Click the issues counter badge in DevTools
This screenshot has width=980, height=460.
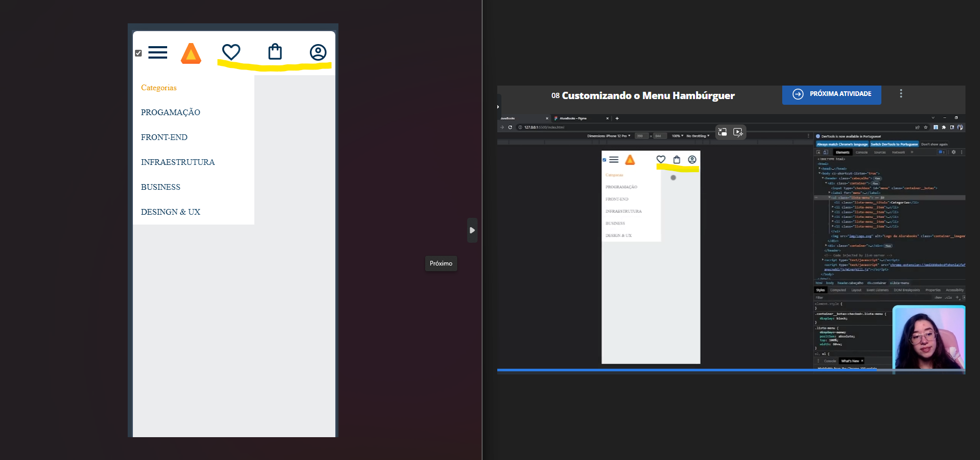pyautogui.click(x=942, y=152)
